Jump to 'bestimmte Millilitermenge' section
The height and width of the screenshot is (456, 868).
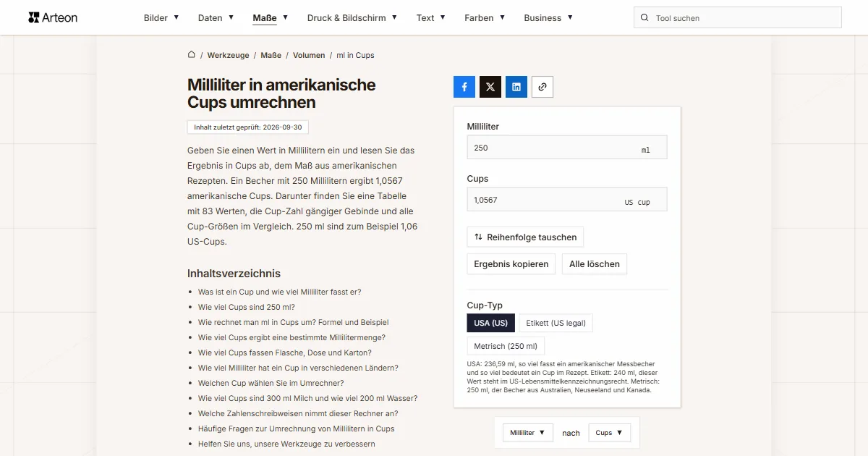coord(292,337)
